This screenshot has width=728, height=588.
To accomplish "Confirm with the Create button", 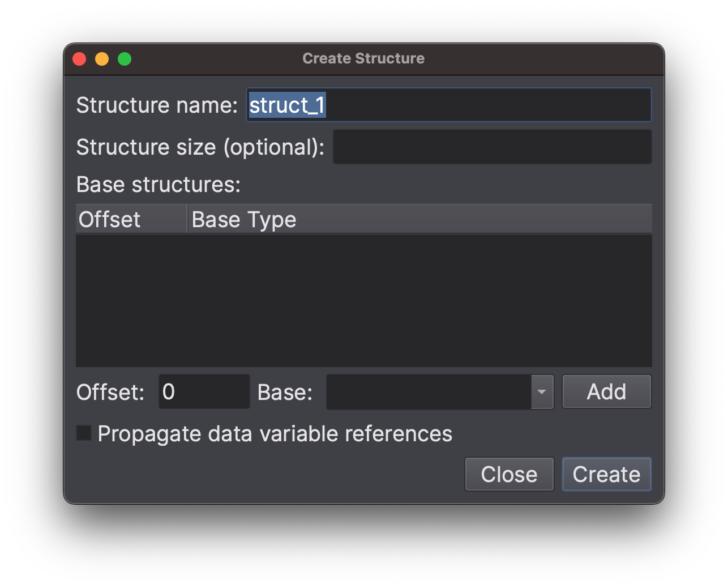I will pyautogui.click(x=607, y=474).
